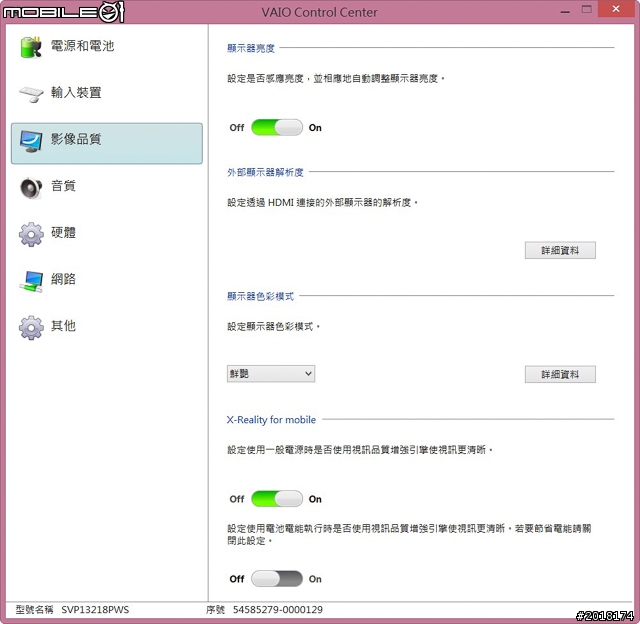Open the 其他 category
Viewport: 640px width, 624px height.
[x=107, y=327]
